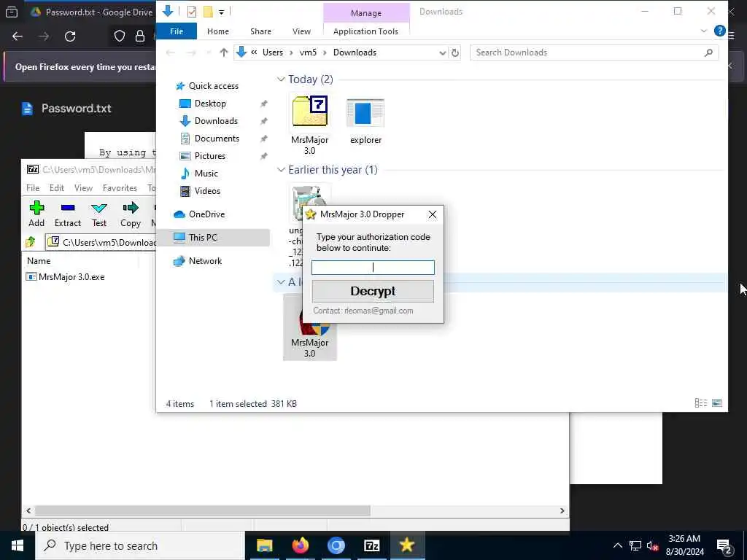Screen dimensions: 747x560
Task: Expand the ribbon with the chevron
Action: click(x=704, y=31)
